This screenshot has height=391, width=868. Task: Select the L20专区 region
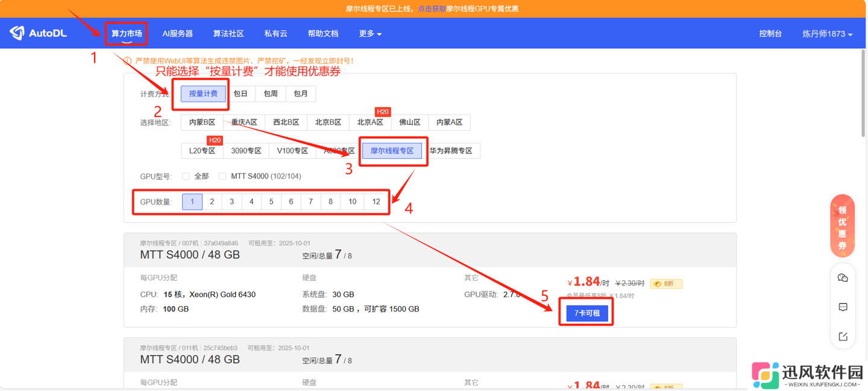(202, 151)
